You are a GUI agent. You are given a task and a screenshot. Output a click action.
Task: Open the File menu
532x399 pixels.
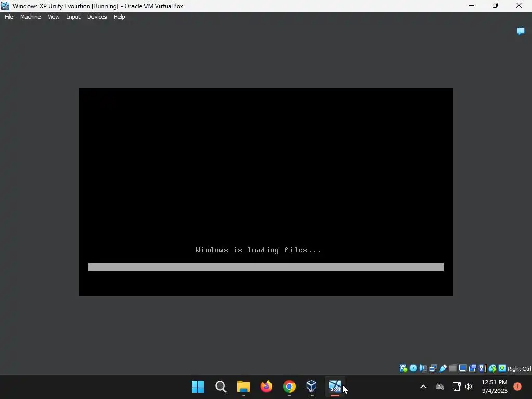click(x=9, y=17)
